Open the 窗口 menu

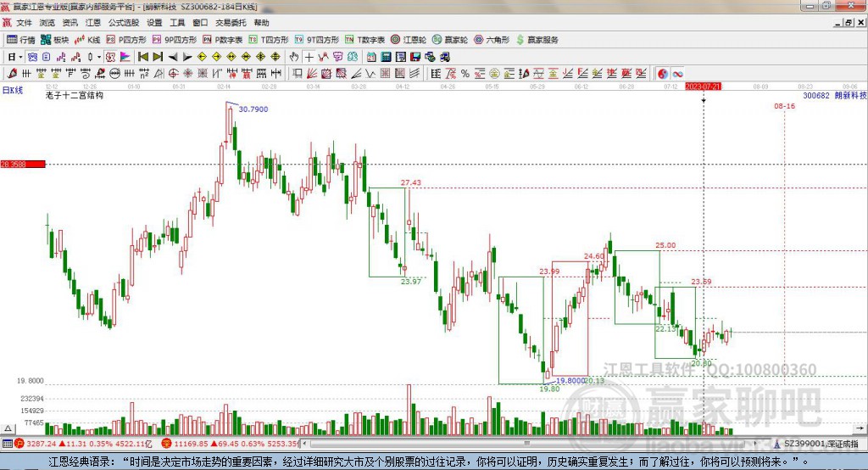[200, 23]
